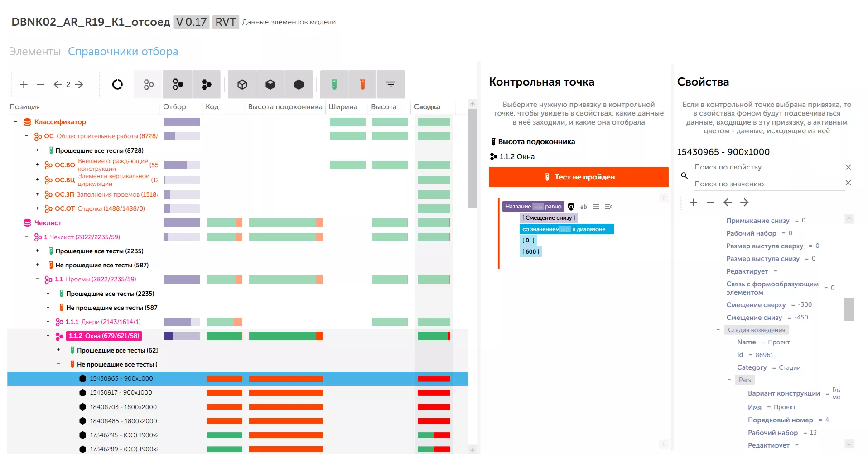This screenshot has width=868, height=454.
Task: Toggle the outlined hexagon cluster button
Action: point(149,84)
